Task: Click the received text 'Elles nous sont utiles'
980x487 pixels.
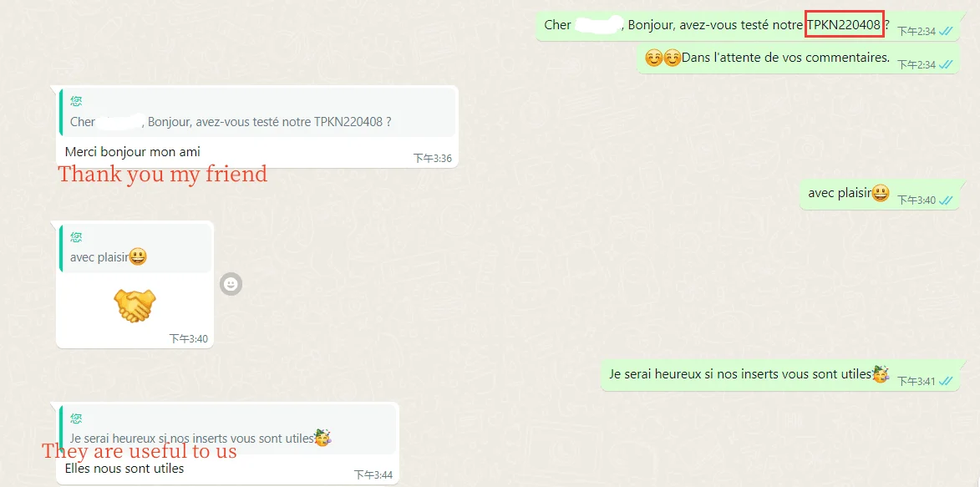Action: [x=124, y=469]
